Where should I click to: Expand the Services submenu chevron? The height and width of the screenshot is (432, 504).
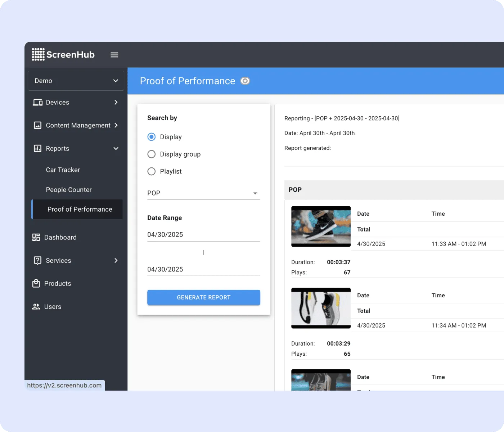pyautogui.click(x=116, y=260)
